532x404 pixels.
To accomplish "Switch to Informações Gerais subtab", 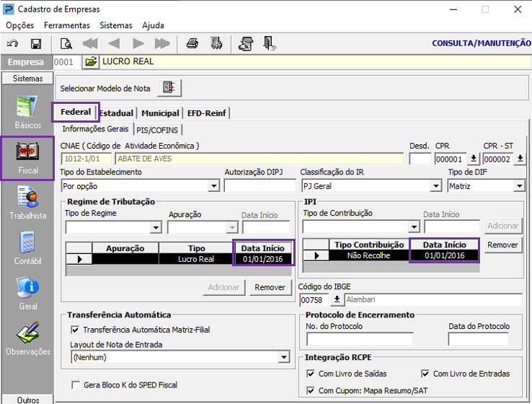I will pos(95,129).
